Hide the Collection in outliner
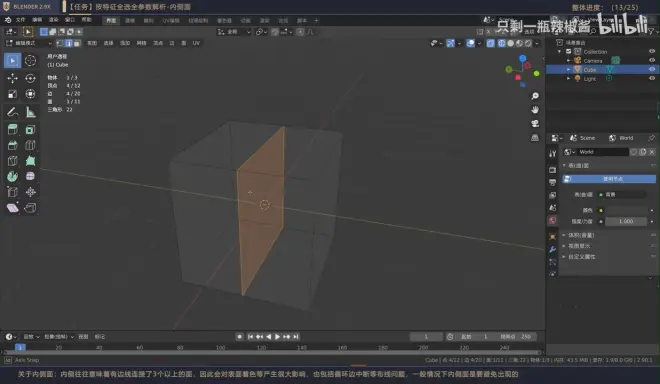The height and width of the screenshot is (384, 660). coord(652,51)
